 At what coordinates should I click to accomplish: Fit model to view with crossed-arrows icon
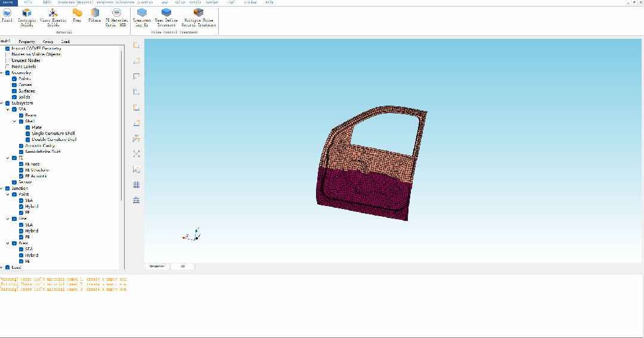point(137,154)
